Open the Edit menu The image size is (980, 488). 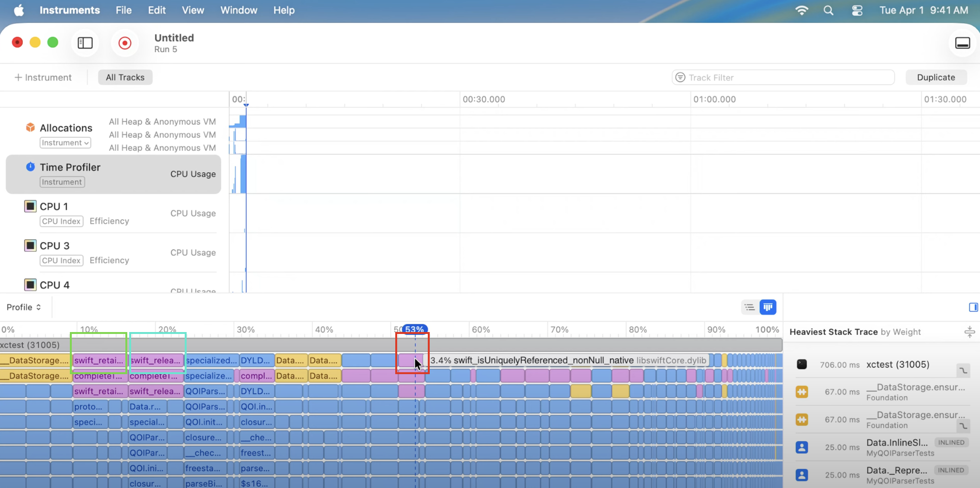point(156,10)
